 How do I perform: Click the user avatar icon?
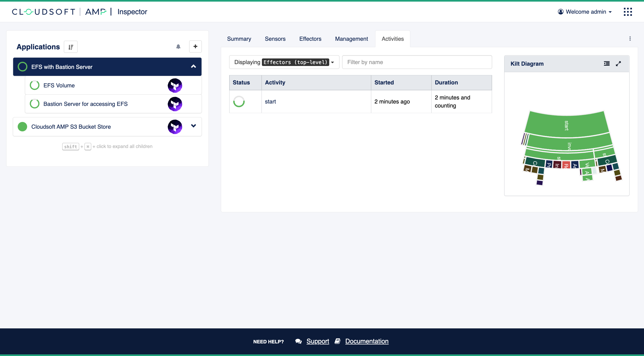pyautogui.click(x=561, y=12)
